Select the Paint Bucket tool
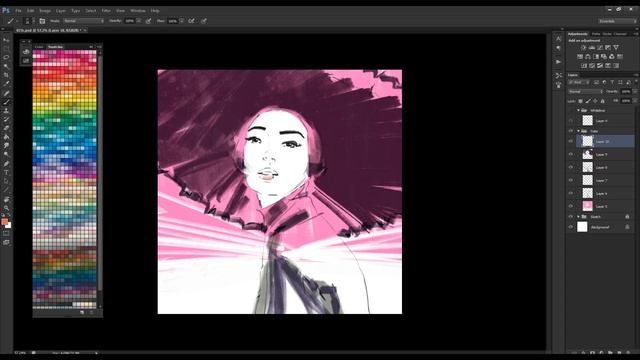The height and width of the screenshot is (360, 640). 6,137
